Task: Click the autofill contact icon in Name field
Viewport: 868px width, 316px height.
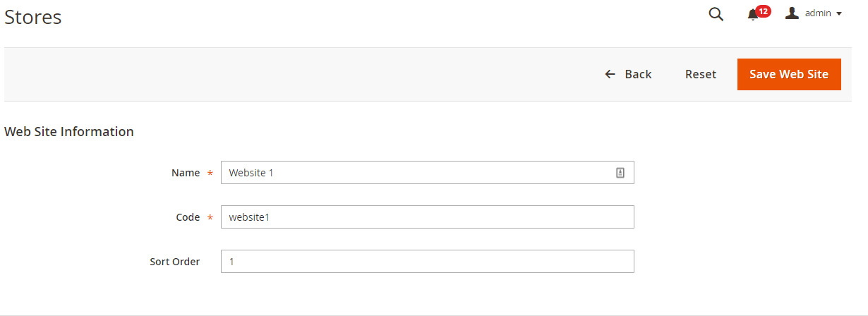Action: tap(620, 173)
